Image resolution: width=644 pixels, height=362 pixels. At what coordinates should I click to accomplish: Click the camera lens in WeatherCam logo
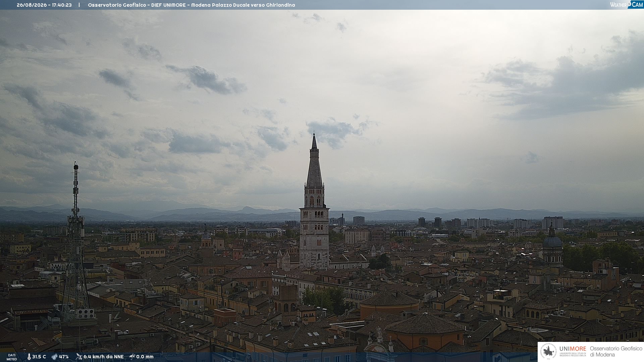(629, 4)
